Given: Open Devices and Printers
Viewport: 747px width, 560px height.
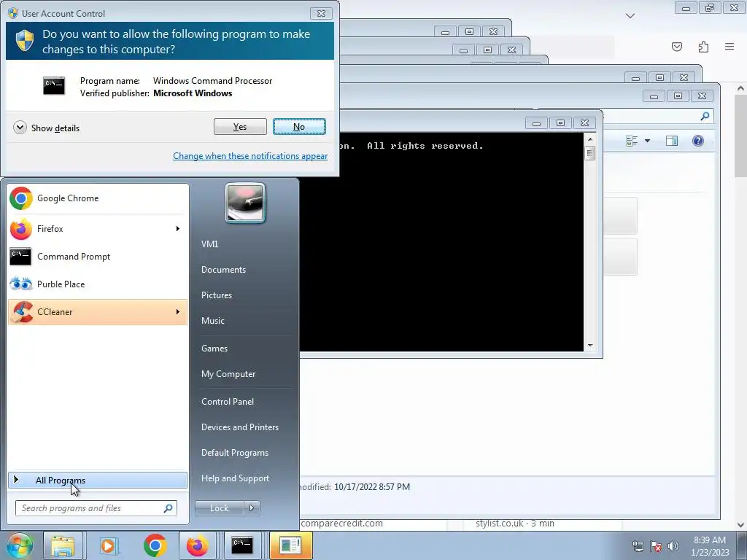Looking at the screenshot, I should point(239,427).
